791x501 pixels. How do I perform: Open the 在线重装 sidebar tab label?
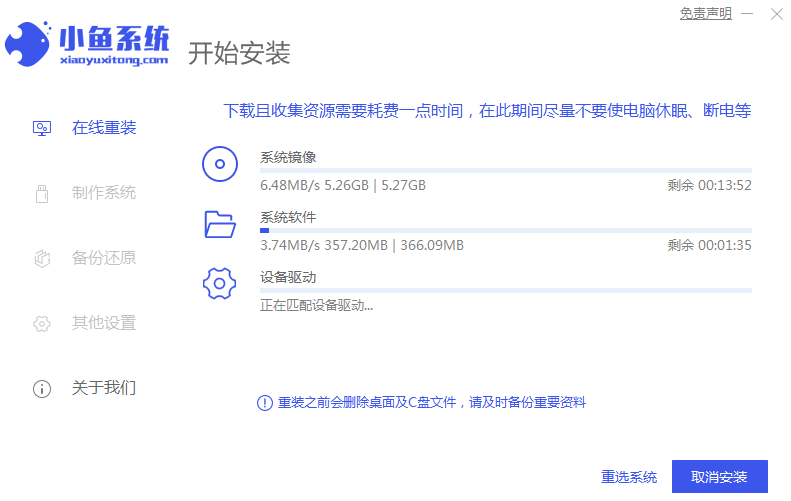(104, 128)
